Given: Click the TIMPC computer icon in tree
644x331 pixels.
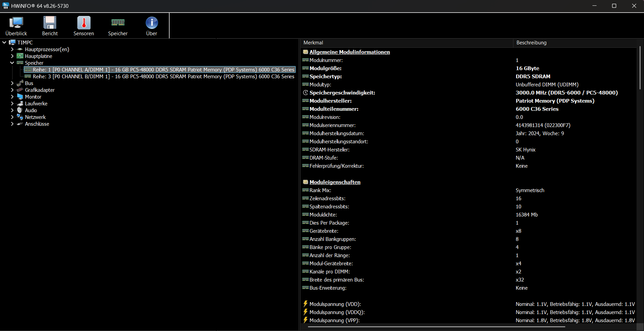Looking at the screenshot, I should point(12,42).
